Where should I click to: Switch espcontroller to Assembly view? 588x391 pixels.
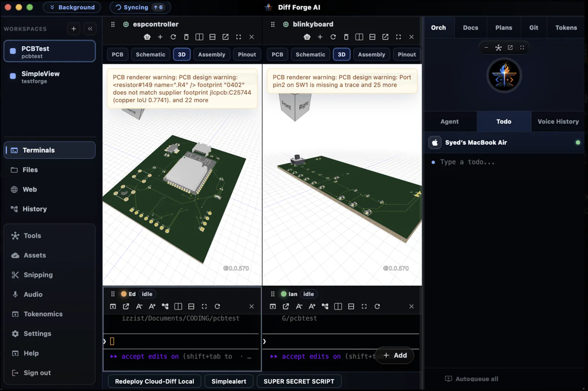click(x=212, y=54)
